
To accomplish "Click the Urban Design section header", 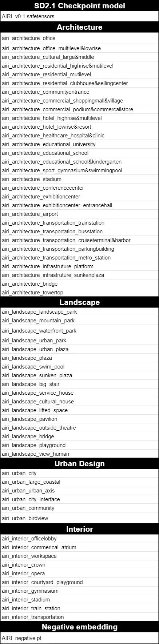I will tap(79, 464).
